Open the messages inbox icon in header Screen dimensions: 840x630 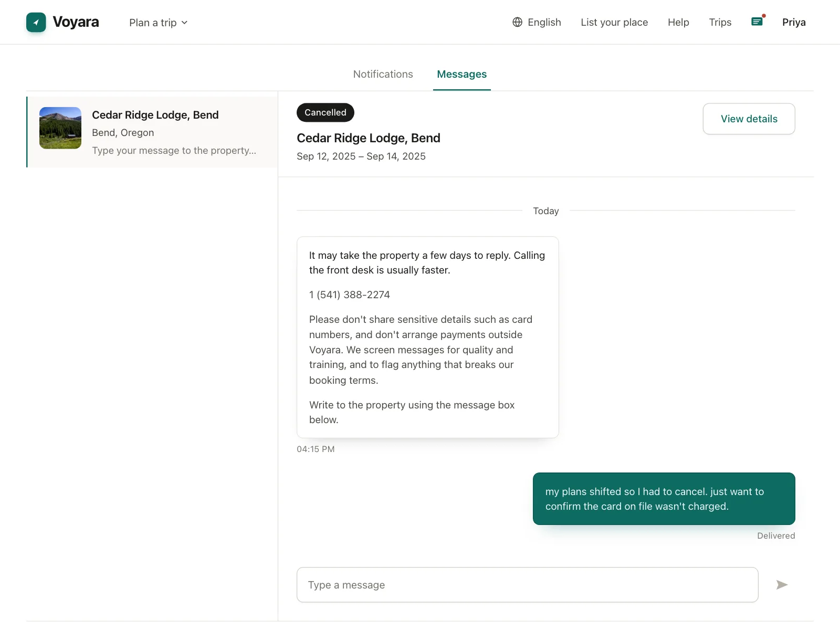pos(757,22)
